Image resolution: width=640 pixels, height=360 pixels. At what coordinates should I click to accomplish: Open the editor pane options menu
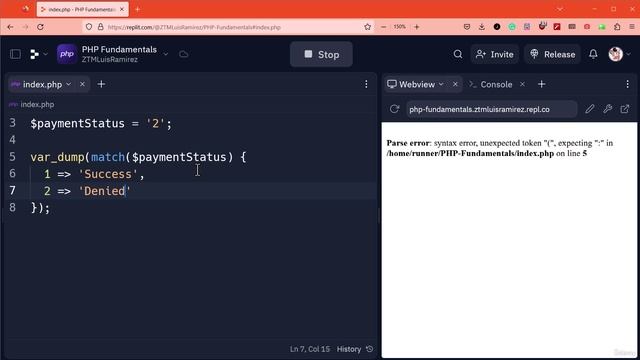(x=366, y=84)
